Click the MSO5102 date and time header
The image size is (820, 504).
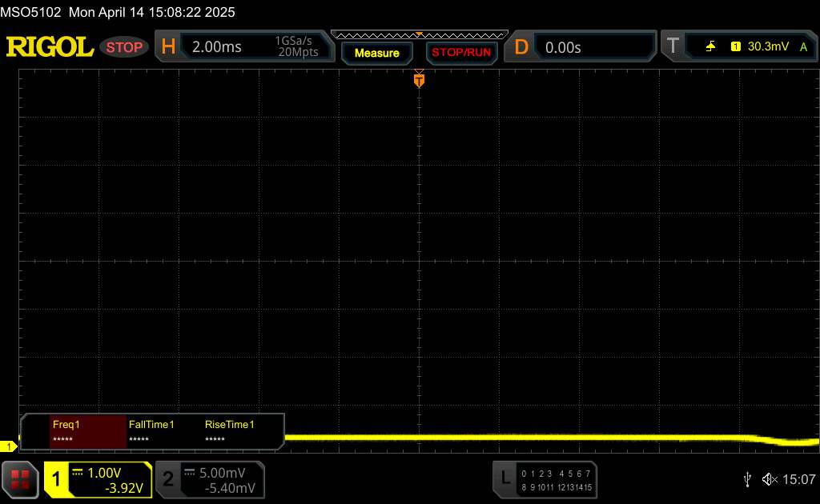click(118, 12)
